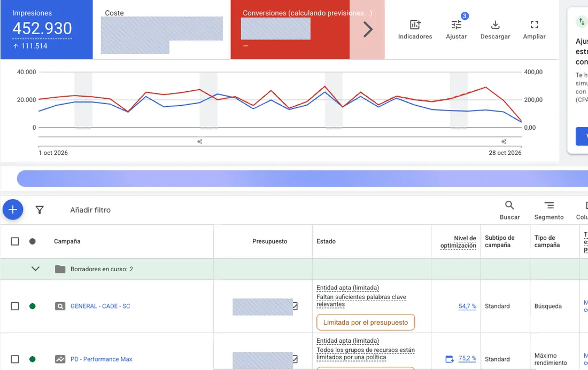Click the Standard subtype cell for GENERAL - CADE - SC
Viewport: 588px width, 370px height.
tap(497, 306)
